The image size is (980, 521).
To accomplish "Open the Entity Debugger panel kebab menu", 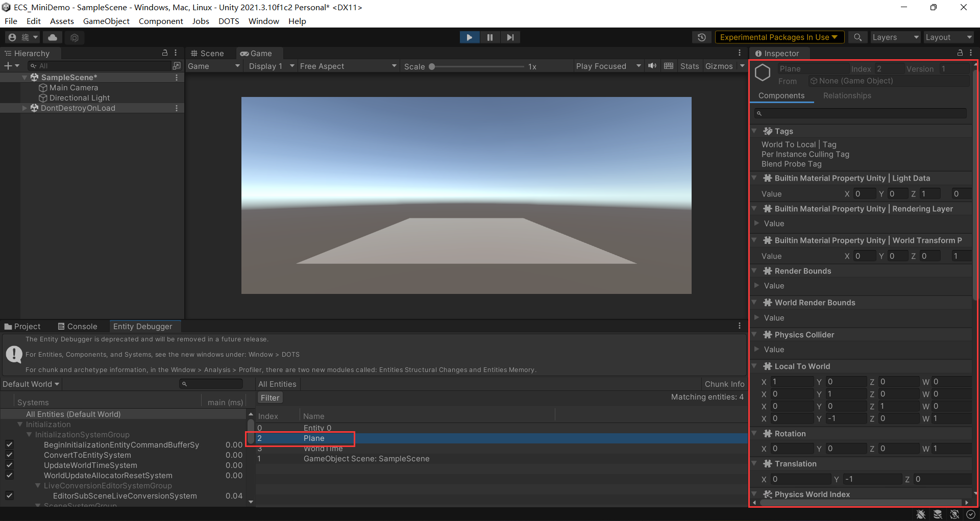I will [x=740, y=326].
